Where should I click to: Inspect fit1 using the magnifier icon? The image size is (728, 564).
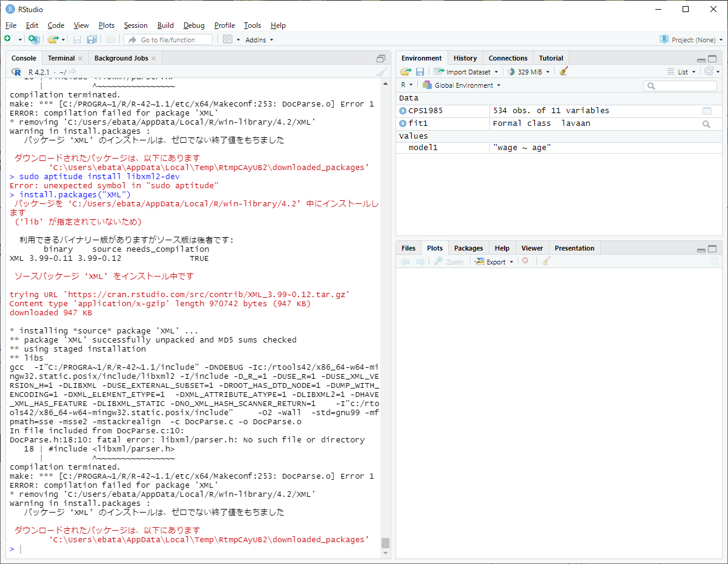click(x=706, y=123)
